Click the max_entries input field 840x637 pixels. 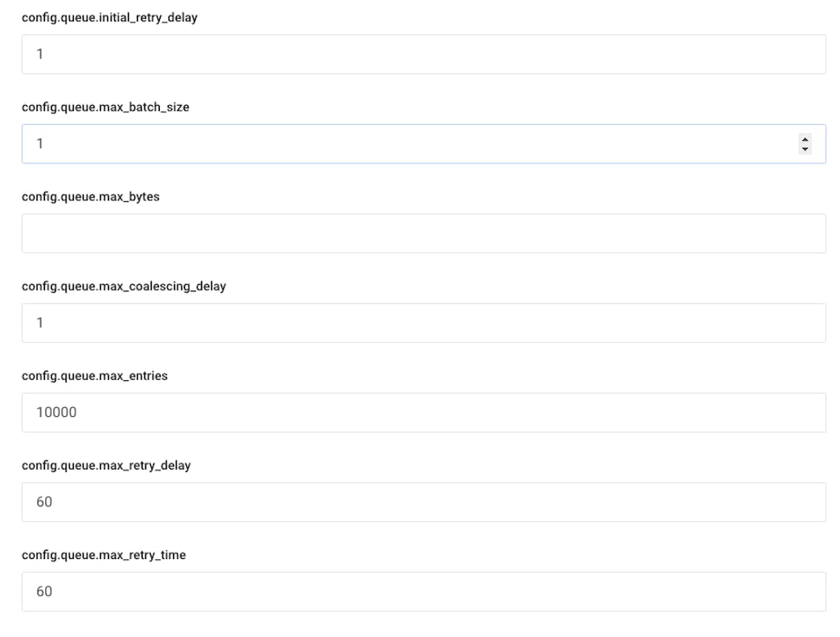click(x=423, y=412)
